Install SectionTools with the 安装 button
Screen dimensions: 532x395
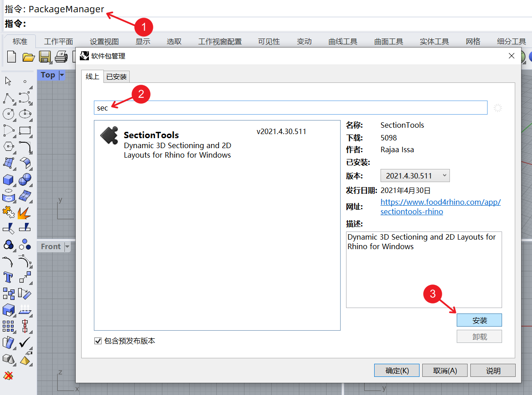click(479, 320)
